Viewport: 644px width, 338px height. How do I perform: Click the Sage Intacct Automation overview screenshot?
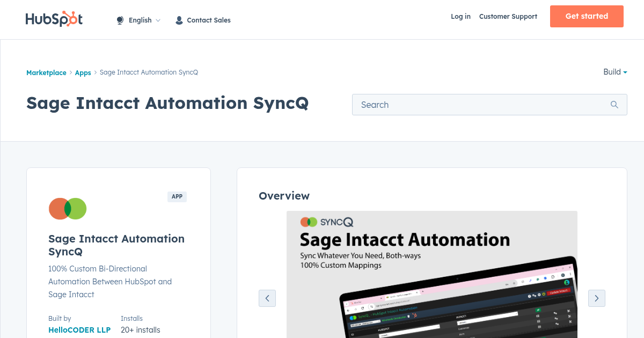click(x=432, y=274)
